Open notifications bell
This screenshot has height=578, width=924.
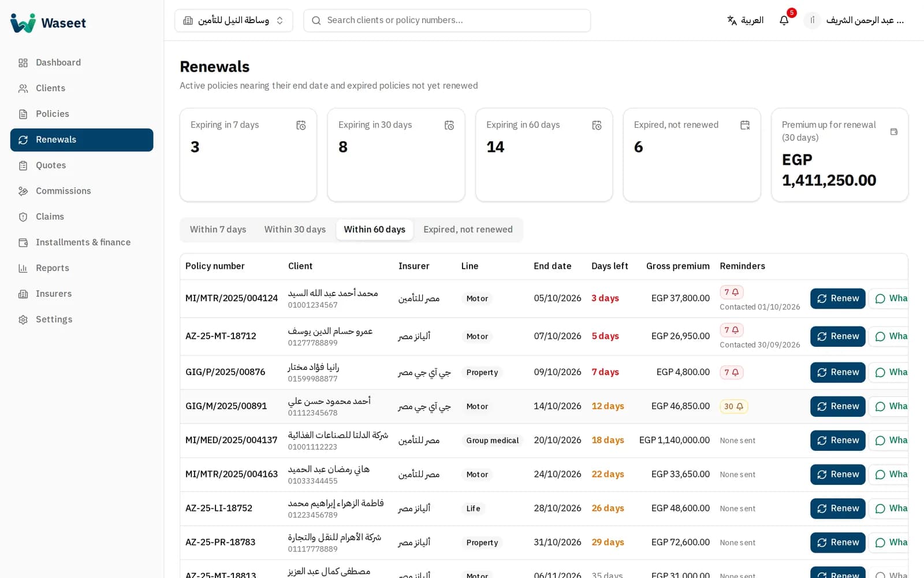point(784,20)
